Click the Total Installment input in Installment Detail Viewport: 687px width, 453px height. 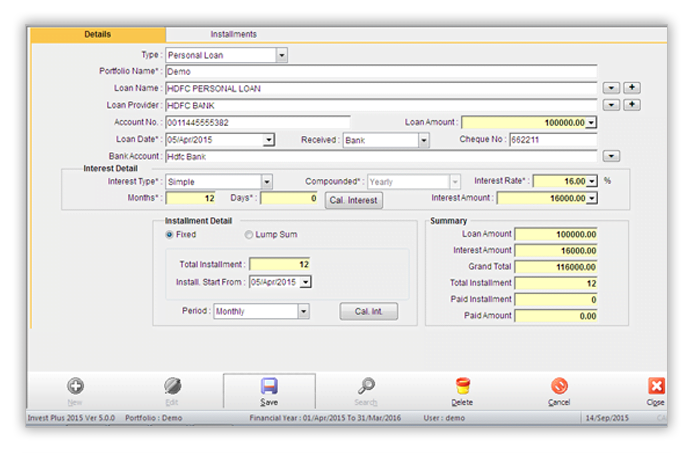pyautogui.click(x=280, y=264)
